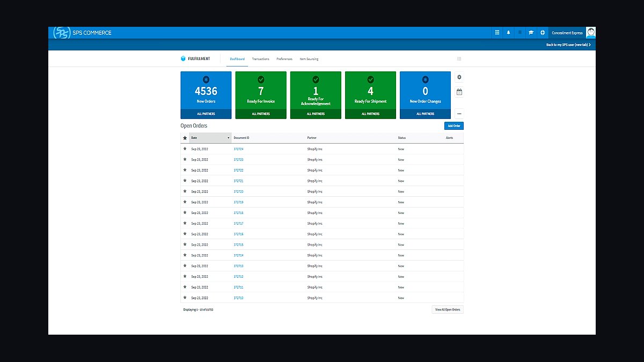Viewport: 644px width, 362px height.
Task: Open document 372712 link
Action: (x=239, y=276)
